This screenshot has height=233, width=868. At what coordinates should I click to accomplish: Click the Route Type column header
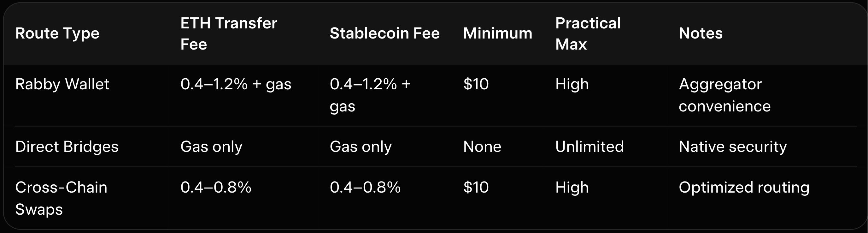(57, 33)
